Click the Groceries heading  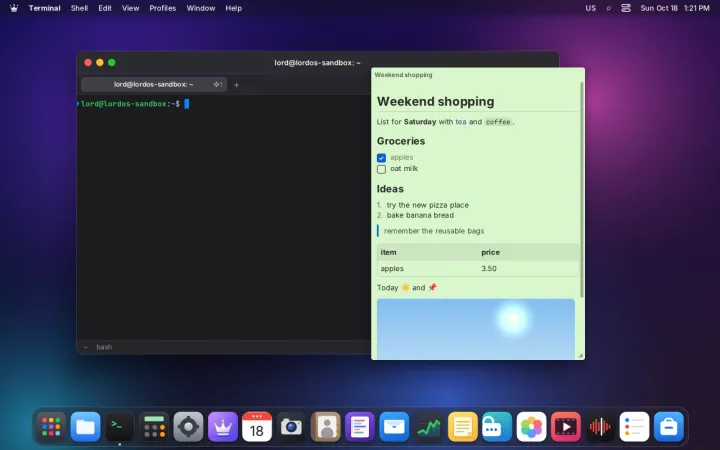(x=401, y=141)
